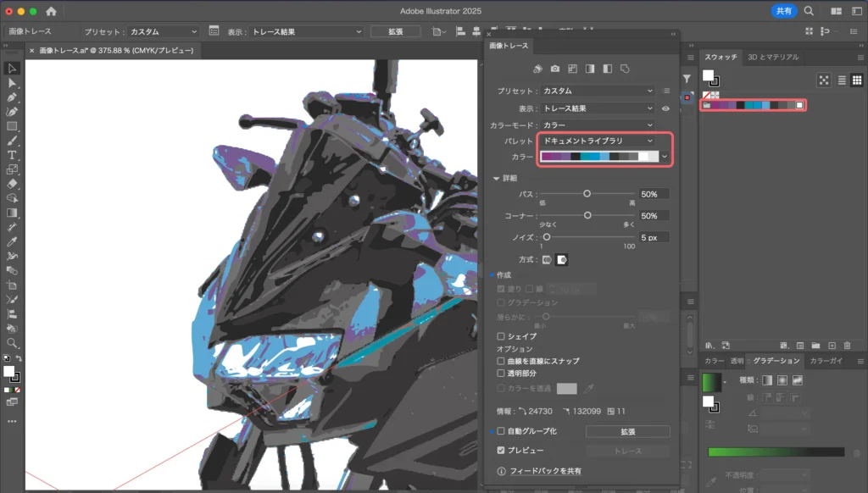
Task: Switch to the 3D とマテリアル tab
Action: pos(772,58)
